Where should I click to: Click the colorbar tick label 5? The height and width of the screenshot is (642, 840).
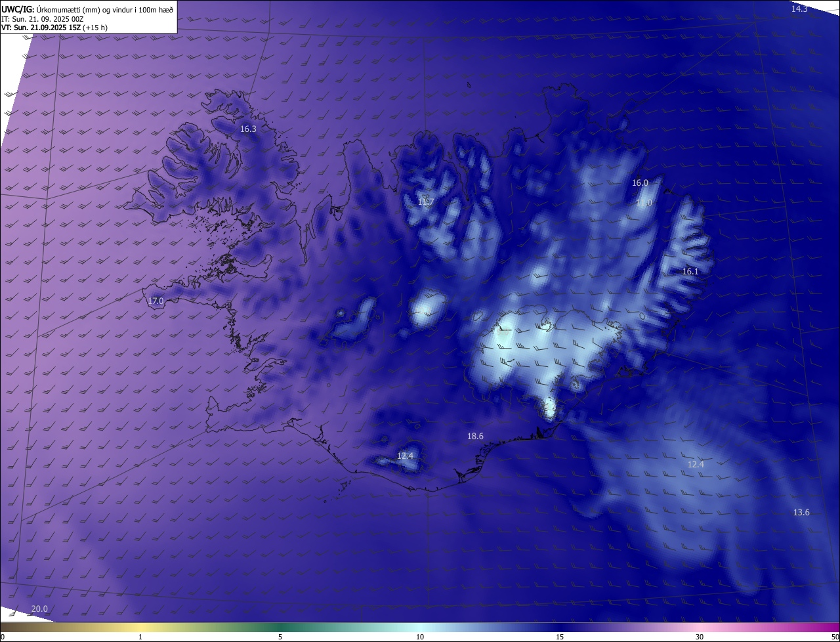[x=280, y=637]
